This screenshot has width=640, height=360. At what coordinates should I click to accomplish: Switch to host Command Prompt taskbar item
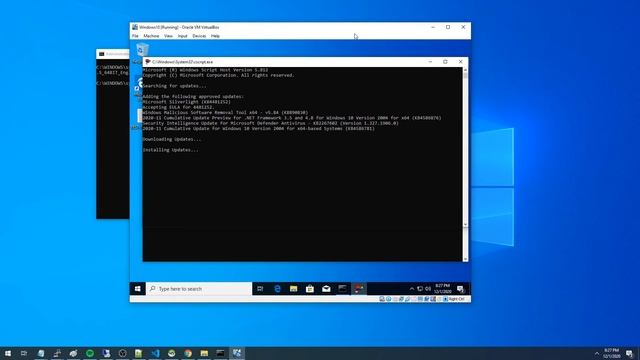click(x=220, y=353)
